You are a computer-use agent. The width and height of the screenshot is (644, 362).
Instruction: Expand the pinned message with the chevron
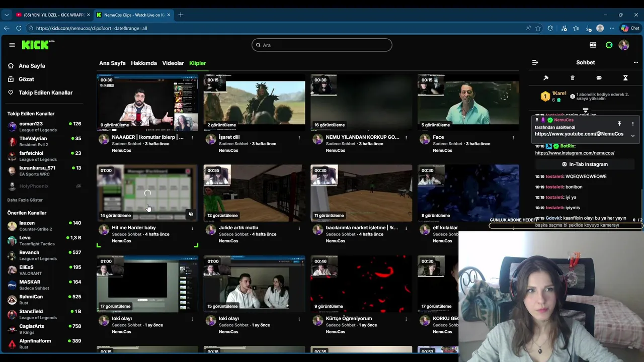(633, 136)
